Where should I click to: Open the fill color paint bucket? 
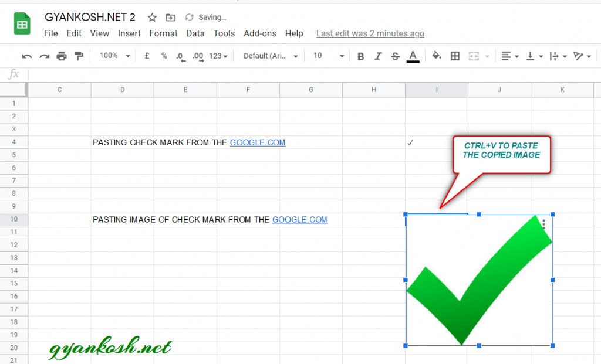click(x=437, y=56)
